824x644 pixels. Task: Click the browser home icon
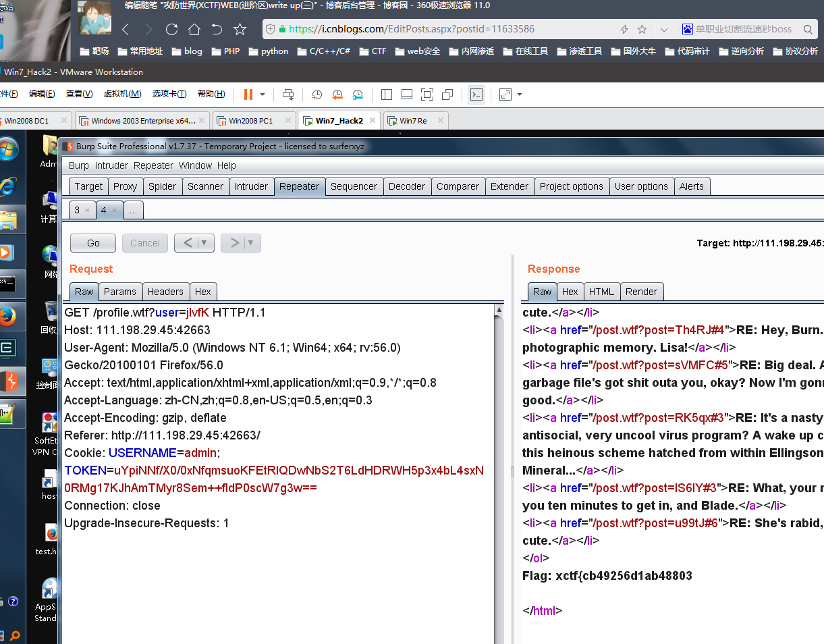(x=194, y=29)
